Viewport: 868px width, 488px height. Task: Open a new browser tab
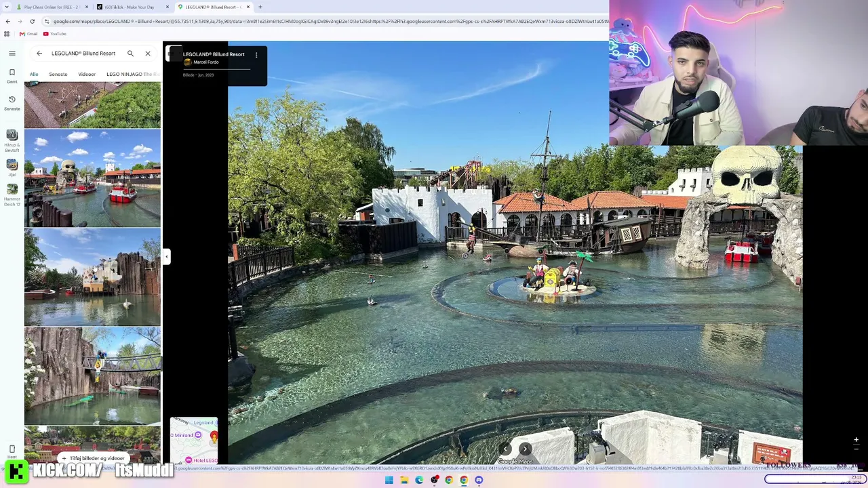[260, 7]
